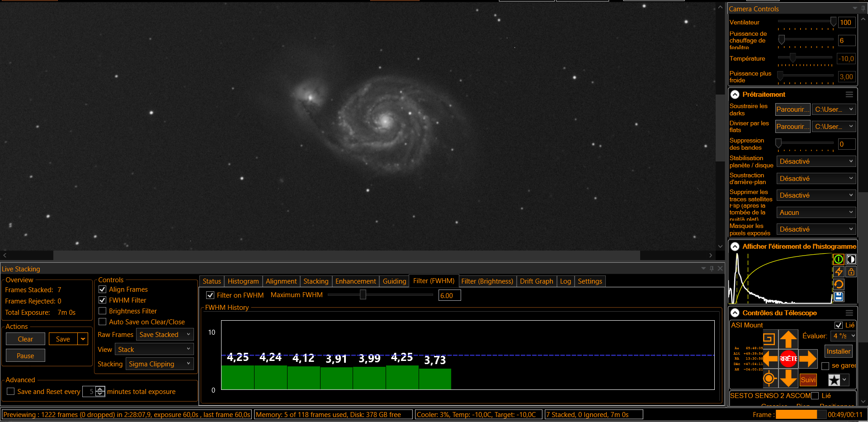
Task: Switch to the Drift Graph tab
Action: click(x=536, y=281)
